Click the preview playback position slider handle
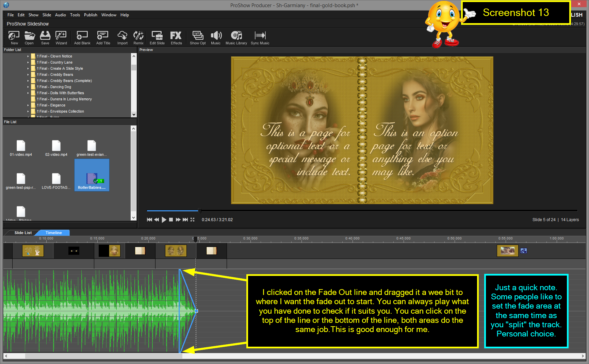The image size is (589, 364). click(200, 211)
